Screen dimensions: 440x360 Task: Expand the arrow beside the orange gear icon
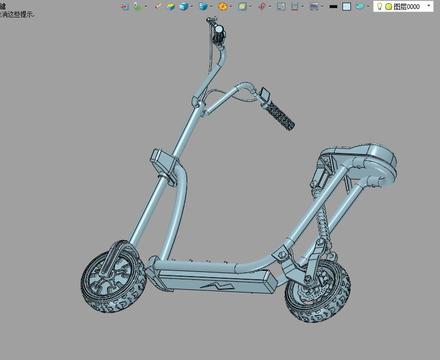pyautogui.click(x=231, y=6)
